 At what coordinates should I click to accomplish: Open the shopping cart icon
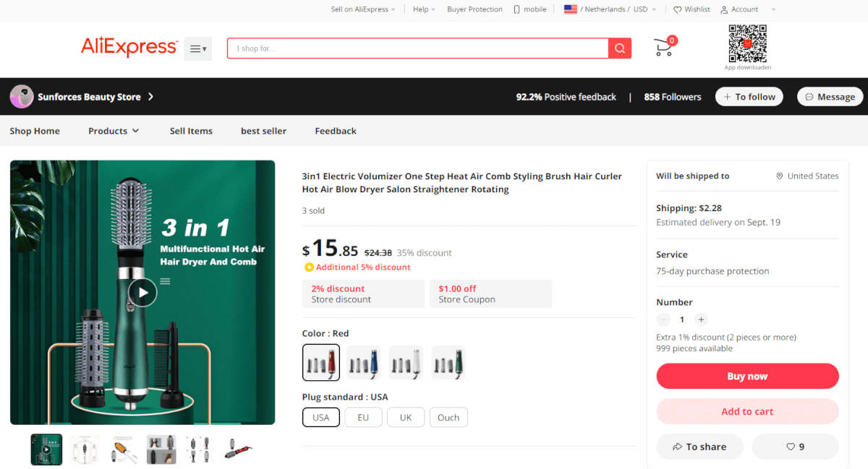point(663,48)
